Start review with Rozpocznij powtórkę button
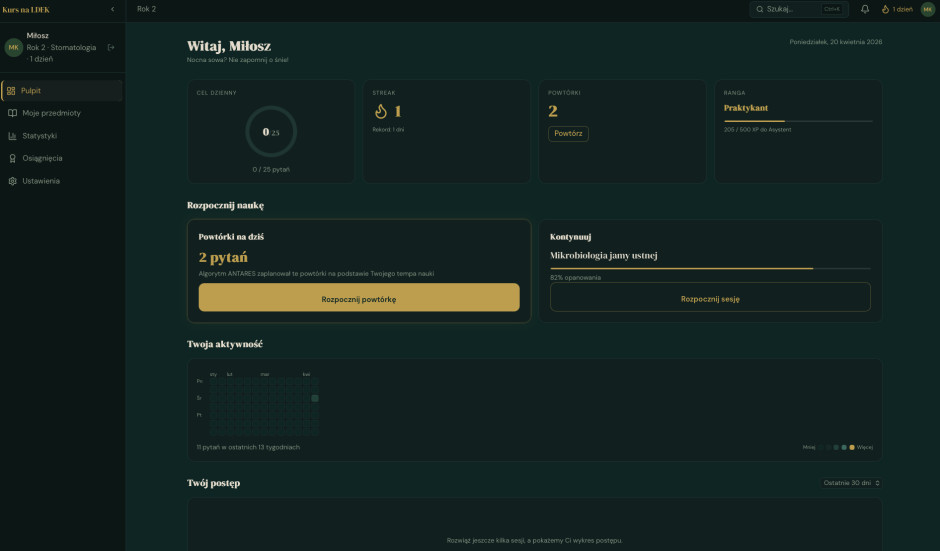 pos(359,298)
